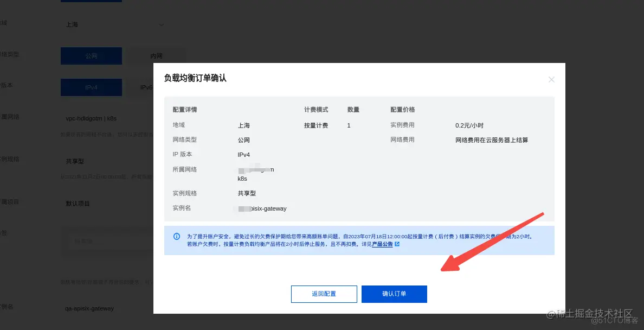Click the 上海 region value in the dialog
644x330 pixels.
[x=244, y=125]
